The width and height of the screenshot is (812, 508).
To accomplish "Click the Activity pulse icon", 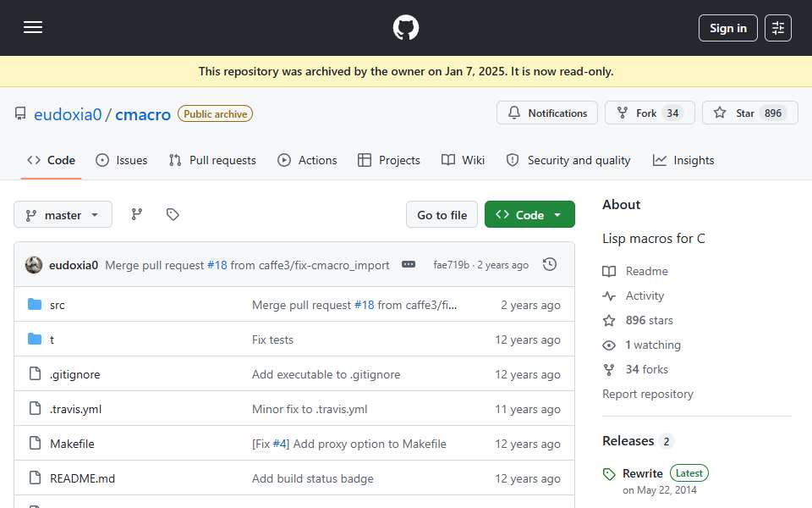I will 609,296.
